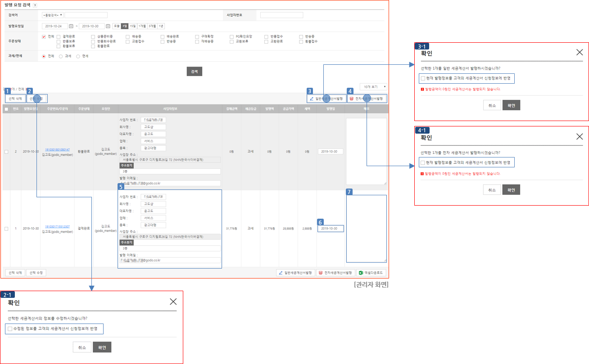This screenshot has height=364, width=589.
Task: Click 엑셀다운로드 button with Excel icon
Action: pyautogui.click(x=371, y=273)
